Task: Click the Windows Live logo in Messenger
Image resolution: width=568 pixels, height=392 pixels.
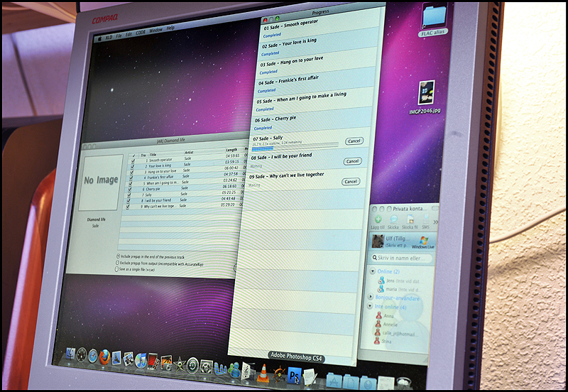Action: [423, 242]
